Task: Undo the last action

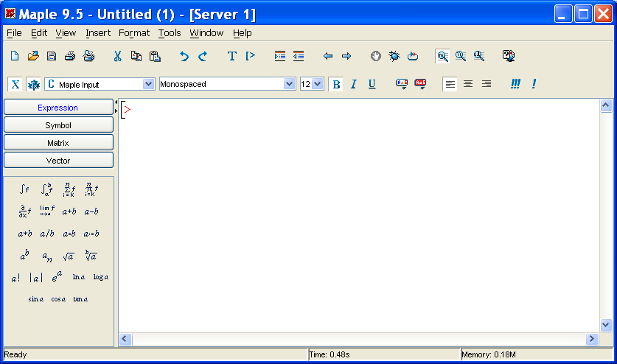Action: point(184,56)
